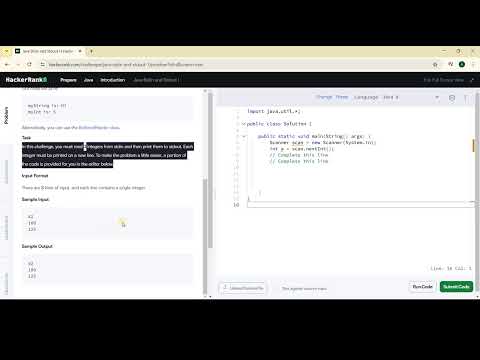Open editor settings gear
The height and width of the screenshot is (360, 480).
[x=452, y=98]
